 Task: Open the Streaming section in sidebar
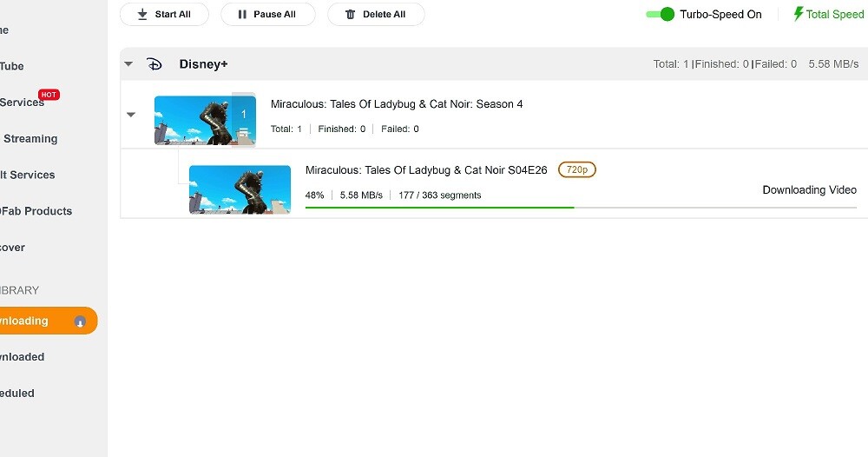coord(30,139)
